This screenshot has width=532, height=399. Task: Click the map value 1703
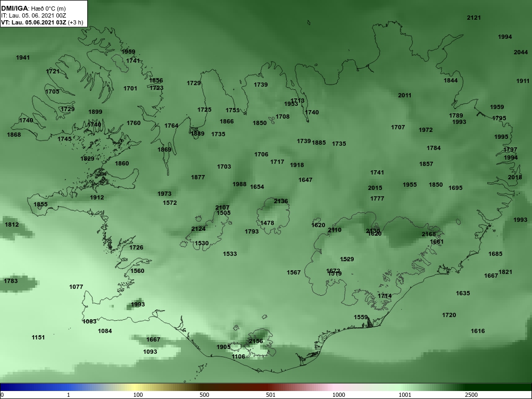click(x=224, y=167)
